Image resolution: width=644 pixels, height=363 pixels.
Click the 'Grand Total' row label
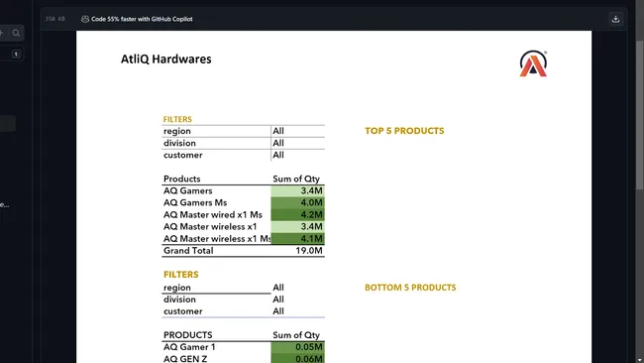pyautogui.click(x=188, y=251)
